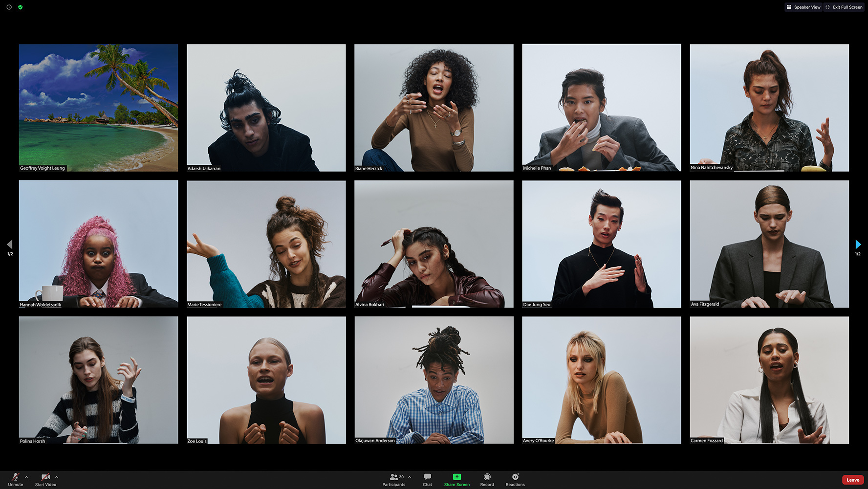The width and height of the screenshot is (868, 489).
Task: Exit Full Screen mode
Action: (x=844, y=7)
